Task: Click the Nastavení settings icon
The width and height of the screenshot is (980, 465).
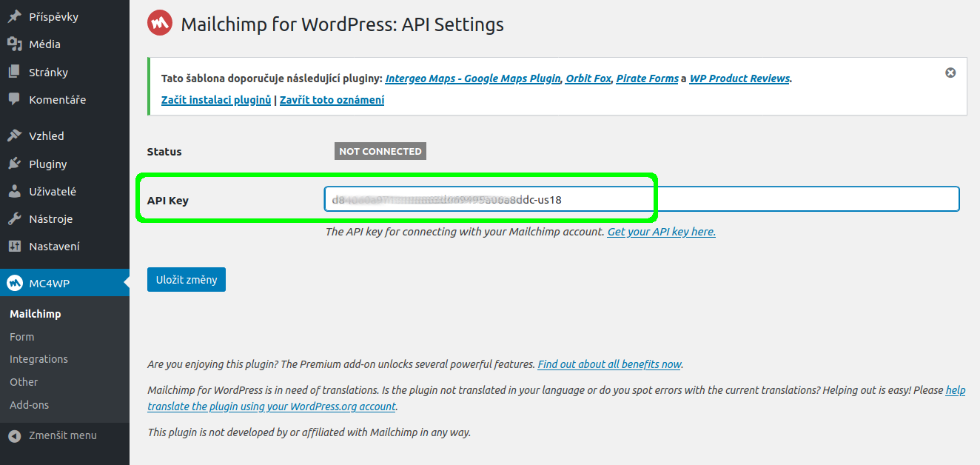Action: click(14, 246)
